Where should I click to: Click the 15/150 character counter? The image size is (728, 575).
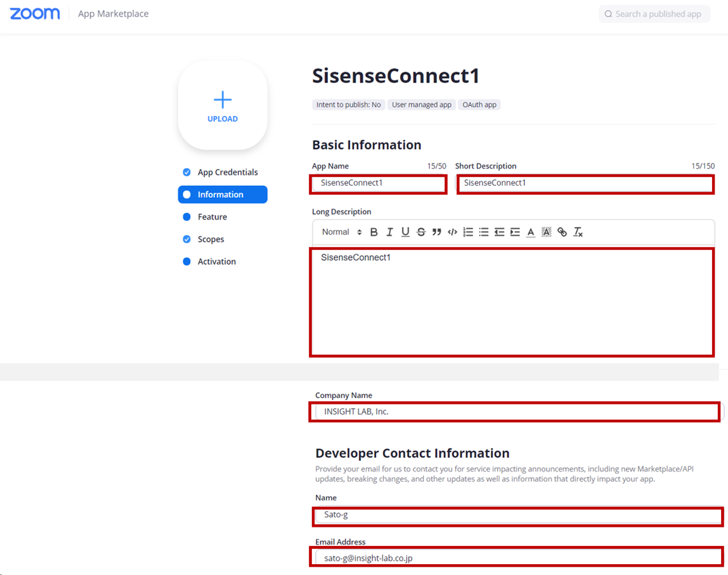coord(703,166)
